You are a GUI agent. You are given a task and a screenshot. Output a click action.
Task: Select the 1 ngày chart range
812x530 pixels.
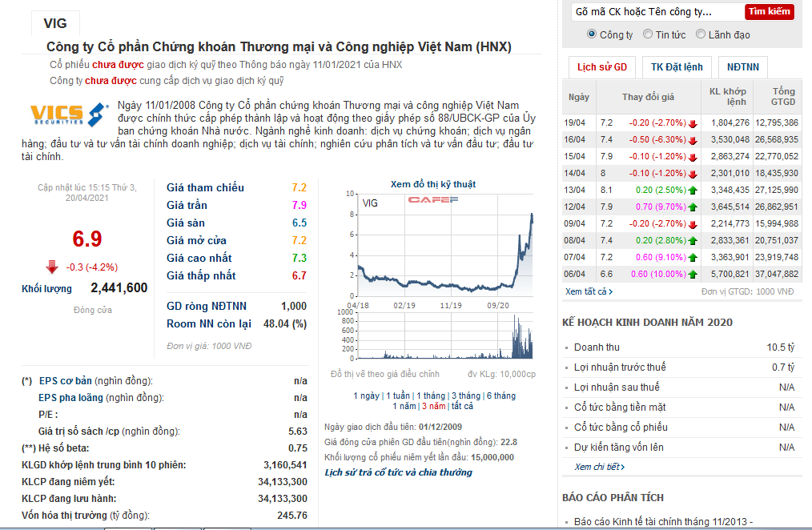[x=366, y=396]
